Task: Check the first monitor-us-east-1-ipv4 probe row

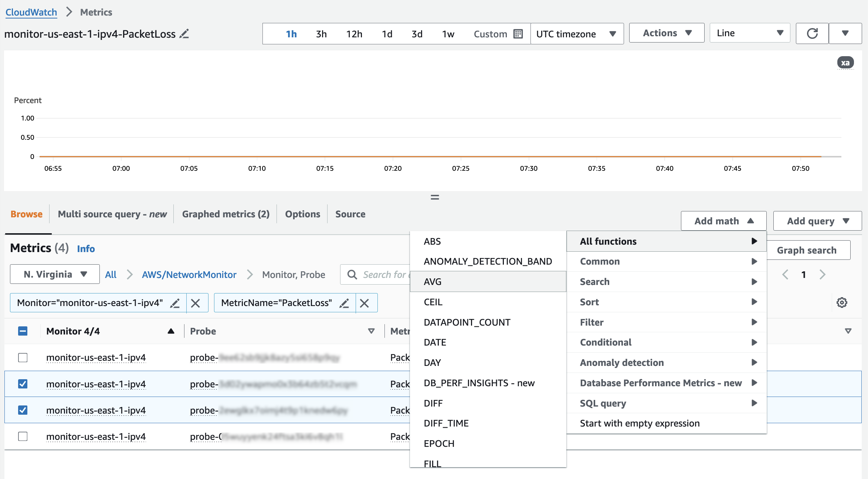Action: [x=23, y=357]
